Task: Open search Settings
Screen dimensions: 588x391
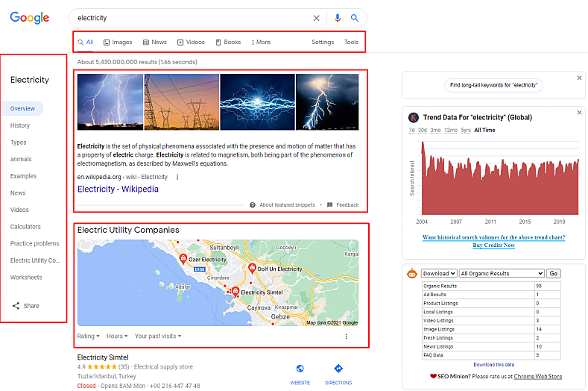Action: click(x=323, y=42)
